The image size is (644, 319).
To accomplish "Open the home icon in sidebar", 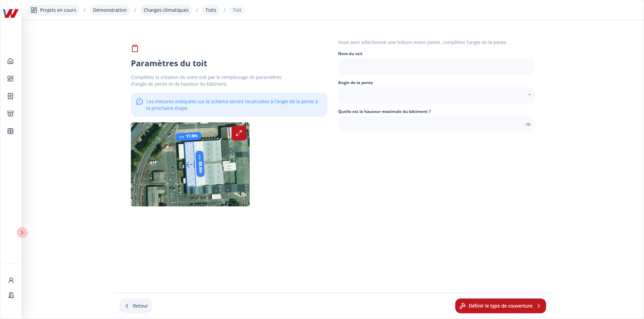I will pos(10,61).
